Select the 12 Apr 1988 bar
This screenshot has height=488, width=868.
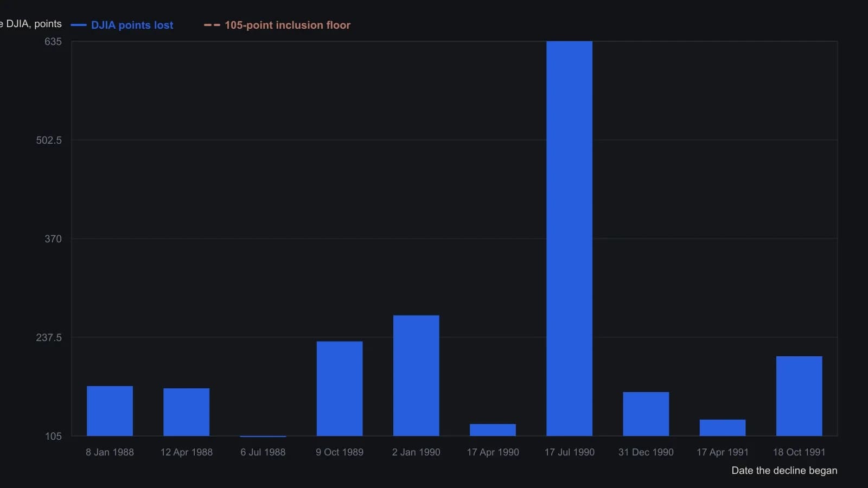point(186,412)
